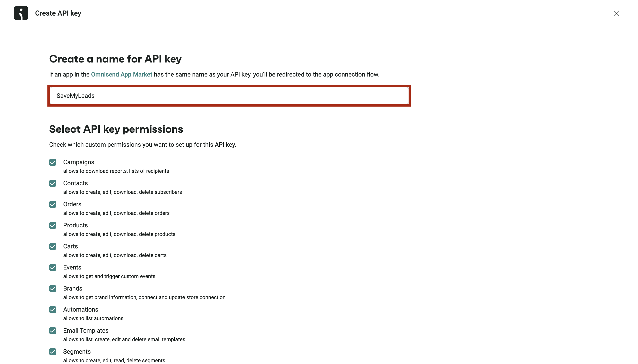Click the Campaigns permission label
Viewport: 638px width, 364px height.
click(x=79, y=162)
